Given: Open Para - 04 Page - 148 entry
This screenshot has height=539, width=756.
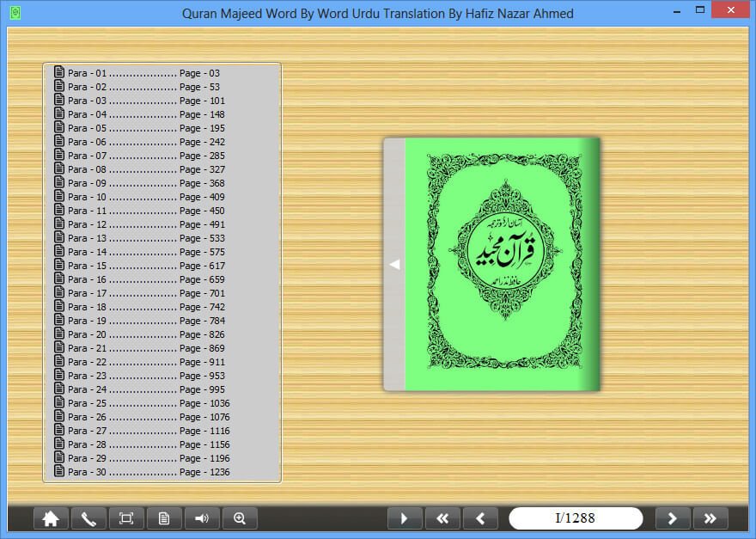Looking at the screenshot, I should (139, 114).
